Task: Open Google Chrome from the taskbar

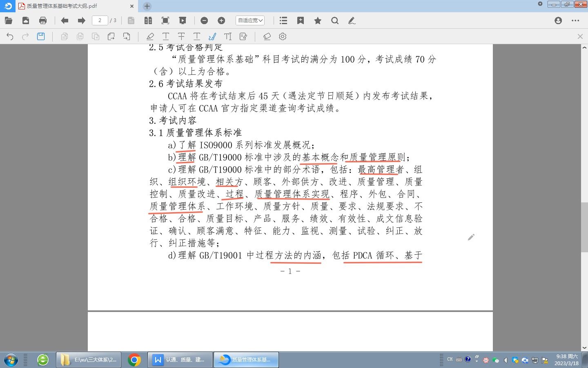Action: (134, 360)
